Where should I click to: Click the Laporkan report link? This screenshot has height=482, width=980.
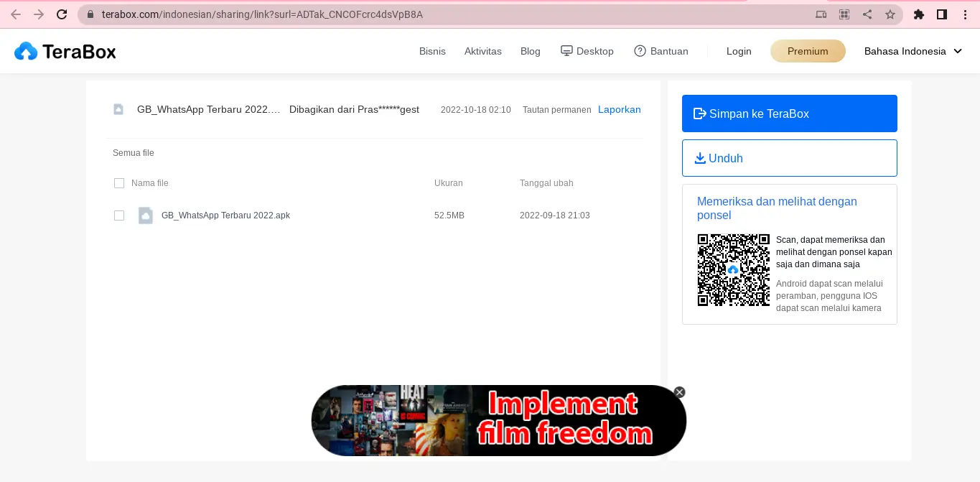coord(620,109)
